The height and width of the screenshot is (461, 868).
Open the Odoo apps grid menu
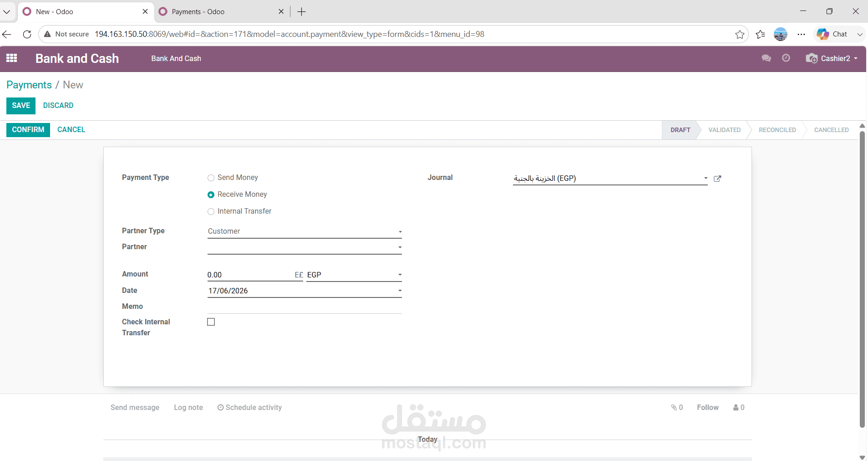[x=12, y=58]
